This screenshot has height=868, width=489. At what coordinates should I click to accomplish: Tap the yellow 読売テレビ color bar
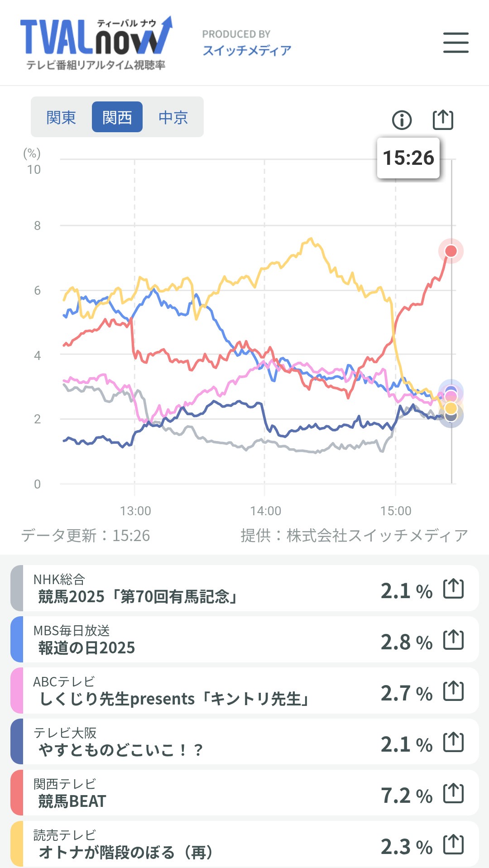[17, 844]
